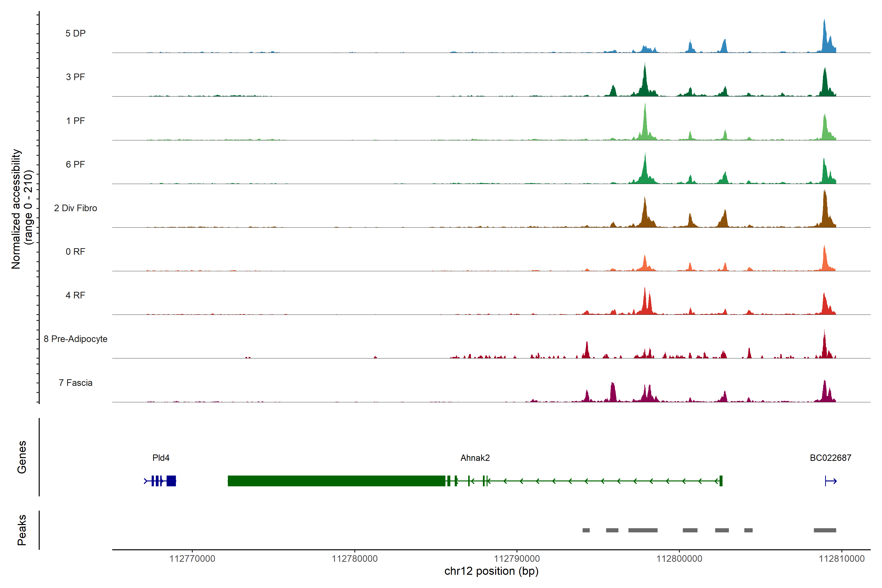Click the rightmost gray peak bar
This screenshot has height=588, width=882.
825,530
